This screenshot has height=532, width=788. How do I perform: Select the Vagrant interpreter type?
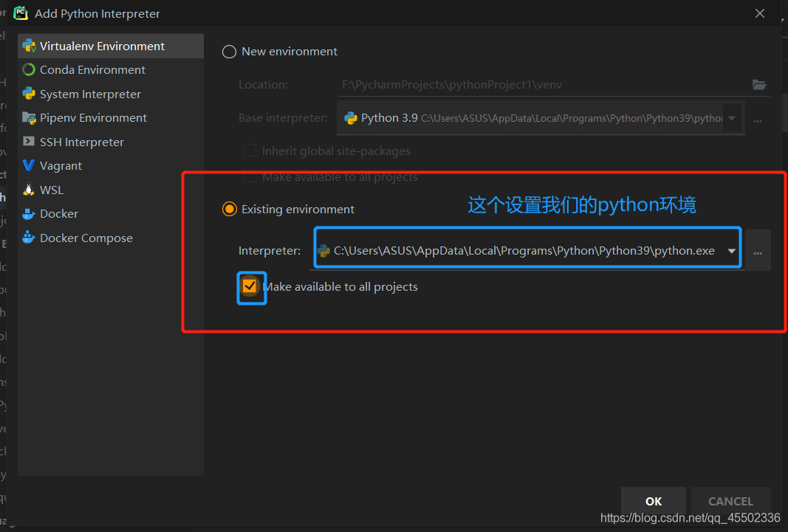pyautogui.click(x=111, y=165)
